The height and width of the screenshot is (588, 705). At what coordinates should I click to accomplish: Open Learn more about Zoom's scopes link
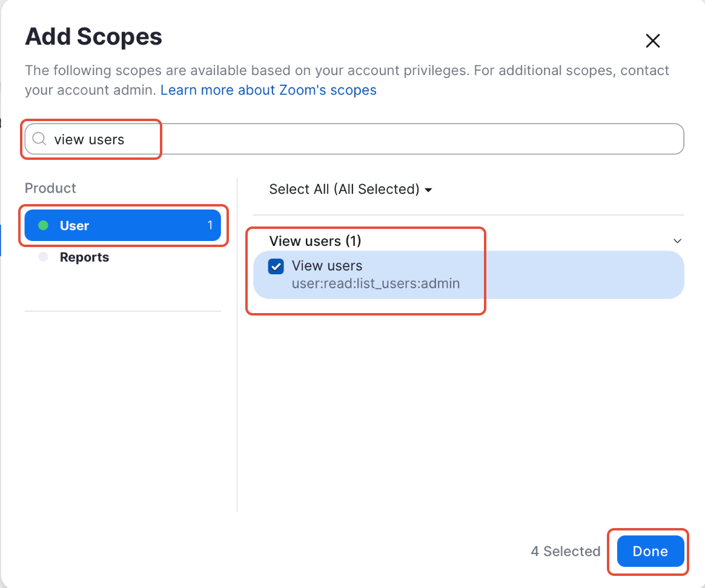(x=268, y=90)
